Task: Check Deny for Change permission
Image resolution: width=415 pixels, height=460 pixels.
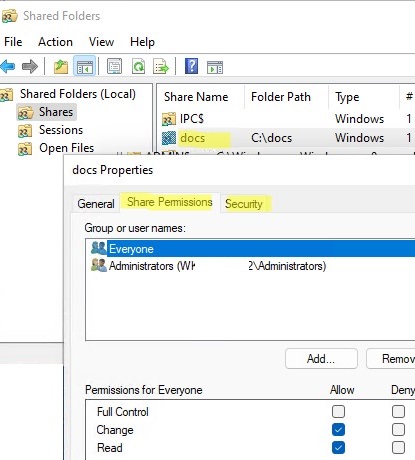Action: tap(398, 430)
